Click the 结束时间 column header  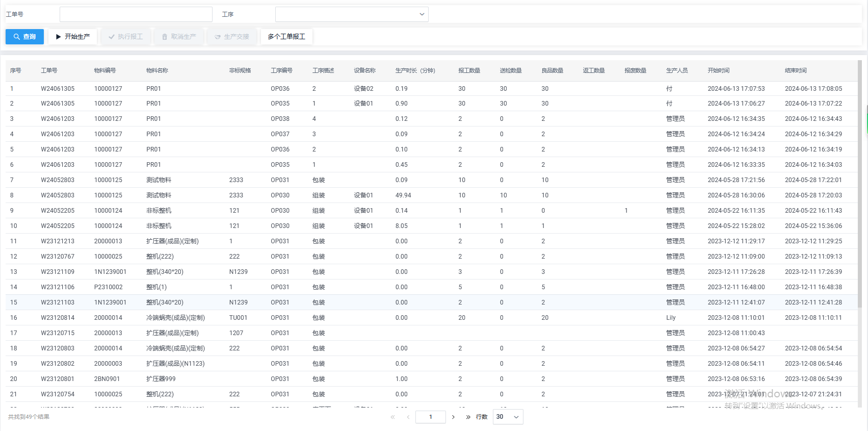point(796,70)
